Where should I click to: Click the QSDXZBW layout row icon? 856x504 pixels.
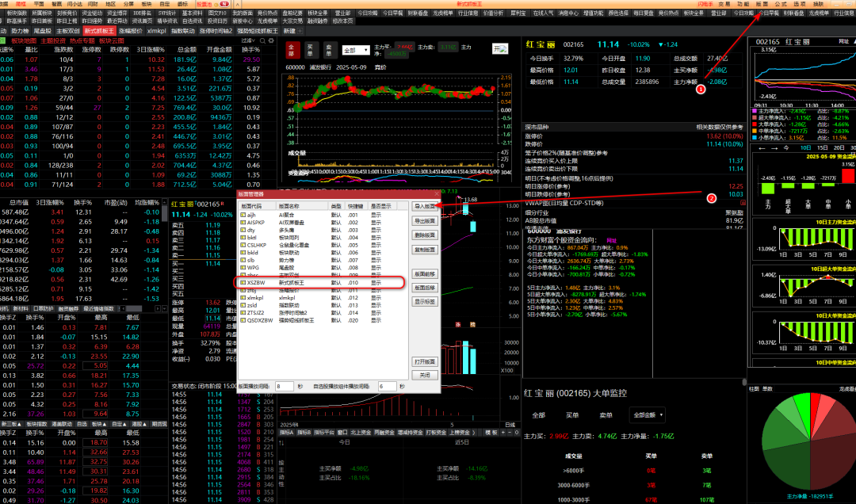click(x=243, y=320)
